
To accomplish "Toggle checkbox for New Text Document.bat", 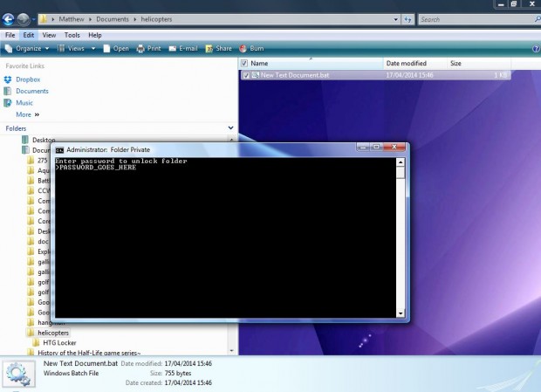I will pos(246,75).
